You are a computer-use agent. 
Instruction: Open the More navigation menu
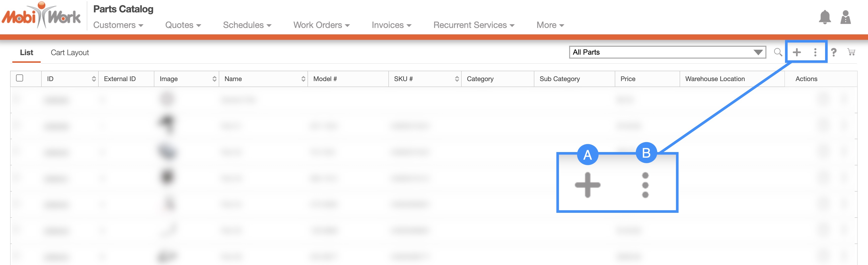pos(550,25)
